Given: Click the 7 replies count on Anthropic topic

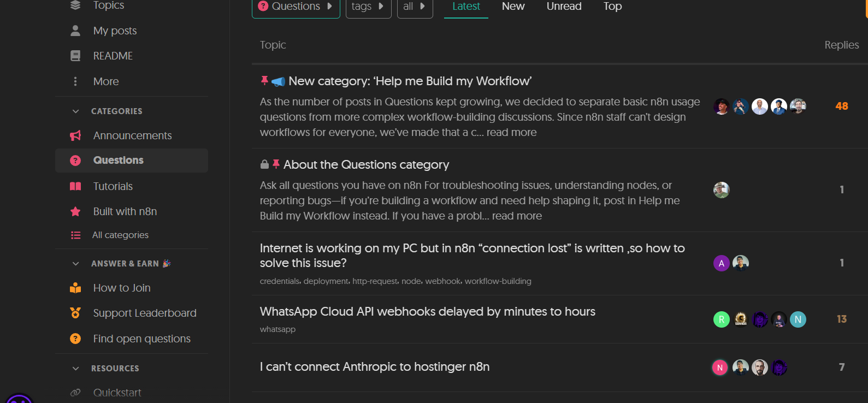Looking at the screenshot, I should pyautogui.click(x=842, y=367).
